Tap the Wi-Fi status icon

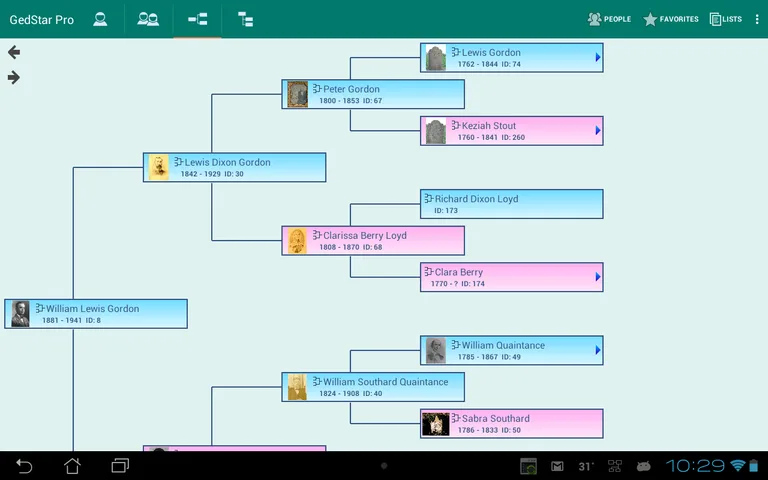(x=737, y=465)
